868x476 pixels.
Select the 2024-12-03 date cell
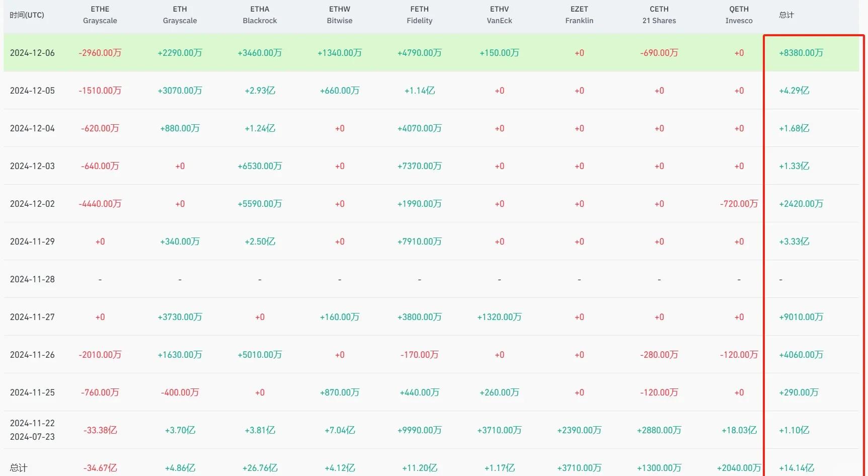click(x=32, y=166)
